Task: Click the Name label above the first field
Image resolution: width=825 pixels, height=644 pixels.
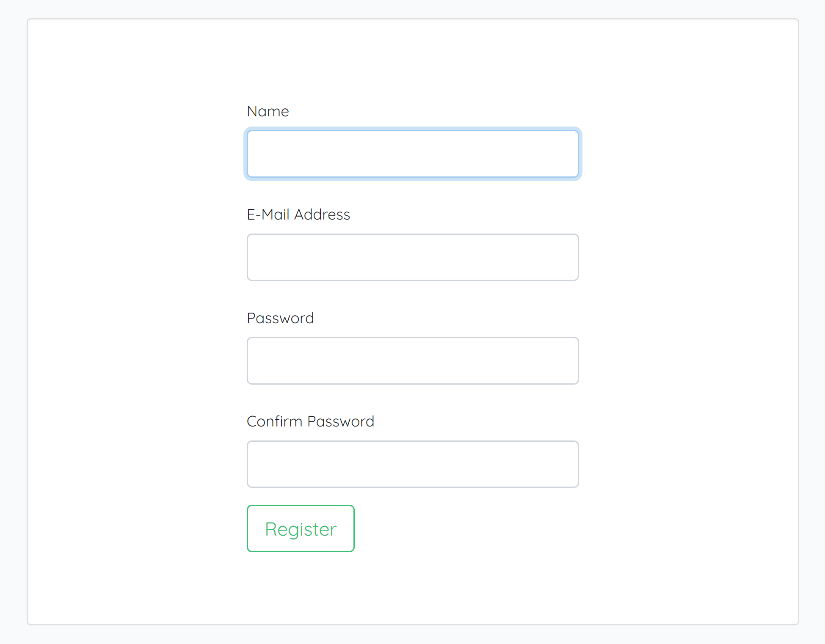Action: point(268,111)
